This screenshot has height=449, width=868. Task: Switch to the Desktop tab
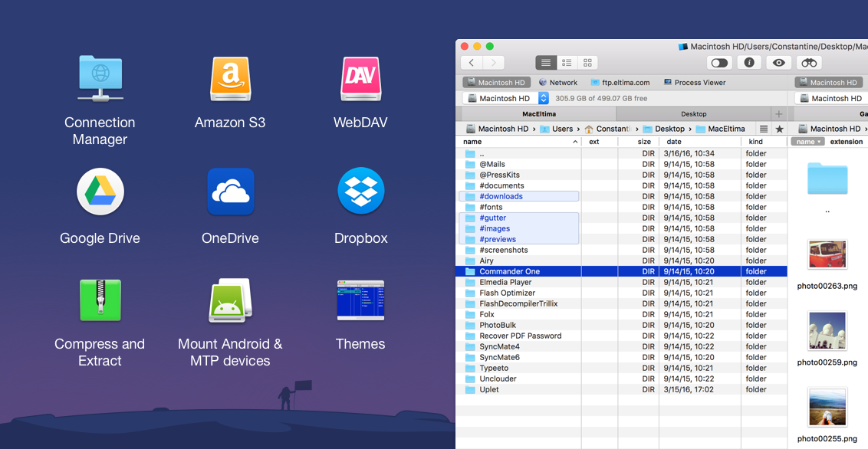[694, 114]
